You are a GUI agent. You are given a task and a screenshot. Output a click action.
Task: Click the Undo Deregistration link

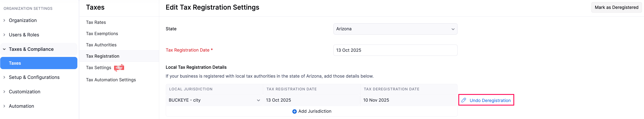[x=490, y=101]
